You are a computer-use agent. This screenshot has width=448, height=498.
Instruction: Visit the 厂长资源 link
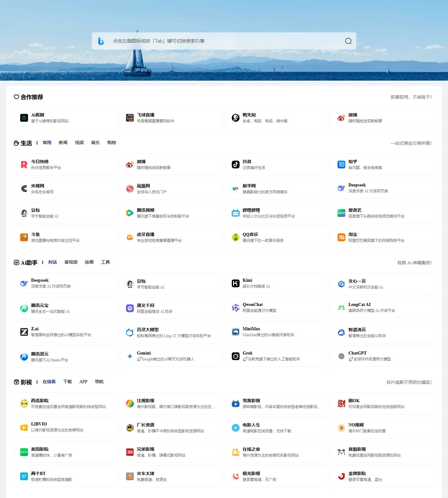coord(171,428)
